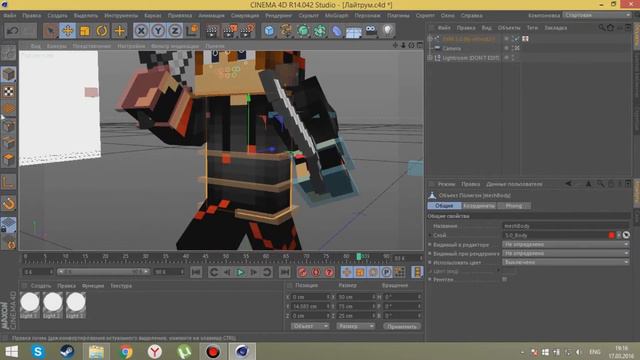
Task: Click the Render to Picture Viewer icon
Action: coord(229,31)
